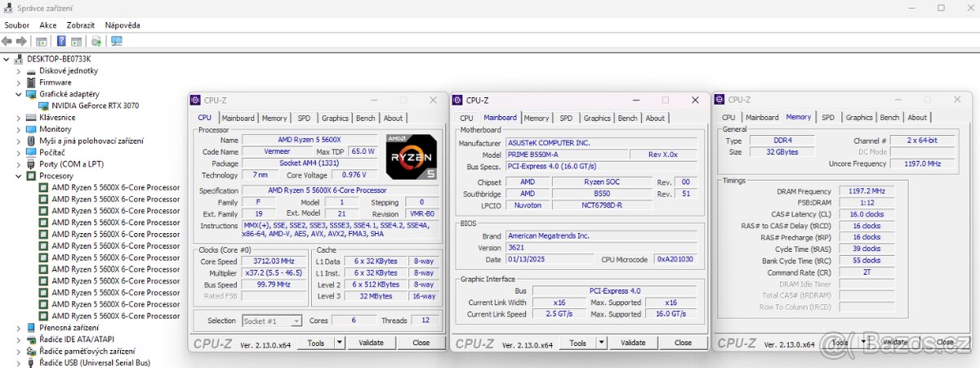Click the show/hide console tree icon
The height and width of the screenshot is (368, 980).
click(x=41, y=41)
